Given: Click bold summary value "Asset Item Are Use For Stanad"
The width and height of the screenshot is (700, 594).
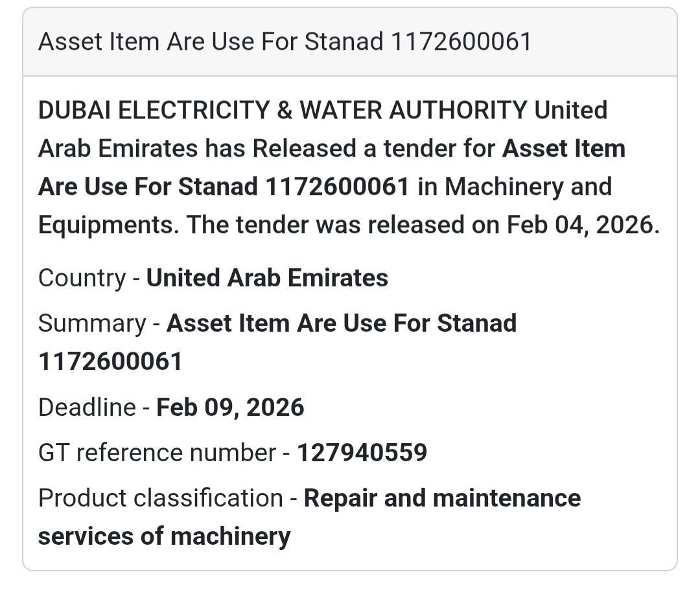Looking at the screenshot, I should coord(342,323).
